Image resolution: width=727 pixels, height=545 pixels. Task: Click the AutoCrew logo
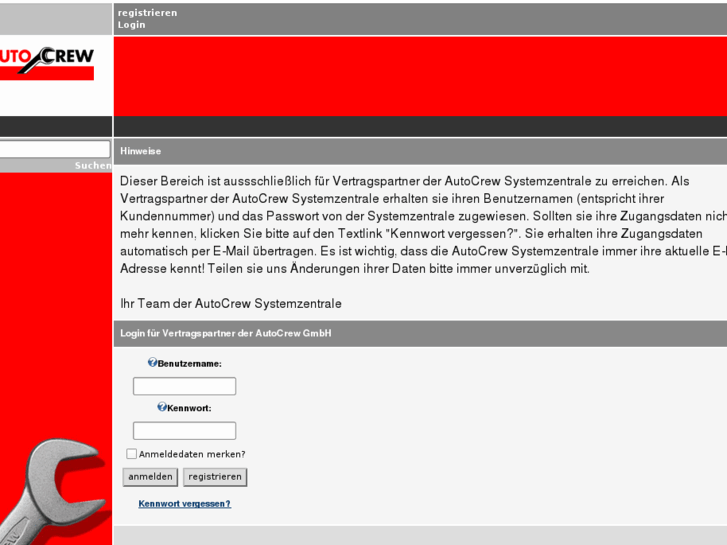click(47, 63)
